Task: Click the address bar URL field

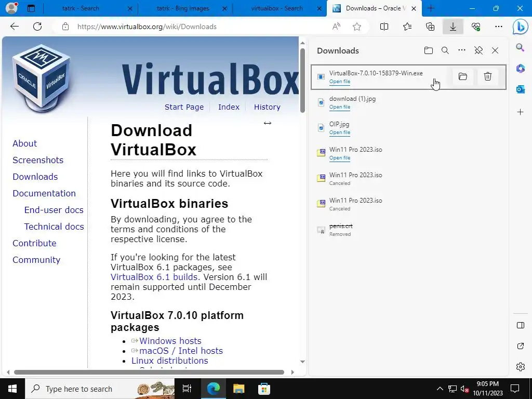Action: pyautogui.click(x=200, y=26)
